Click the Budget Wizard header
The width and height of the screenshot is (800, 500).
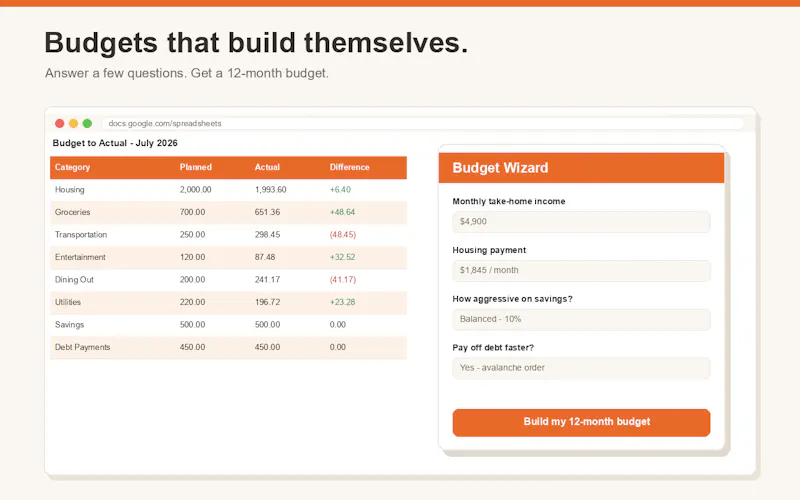(581, 168)
